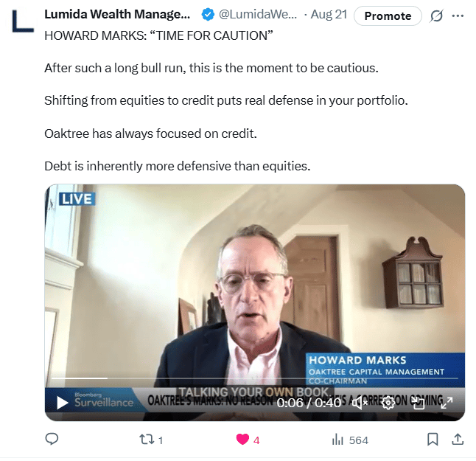Open the share post icon
This screenshot has width=476, height=461.
(458, 439)
